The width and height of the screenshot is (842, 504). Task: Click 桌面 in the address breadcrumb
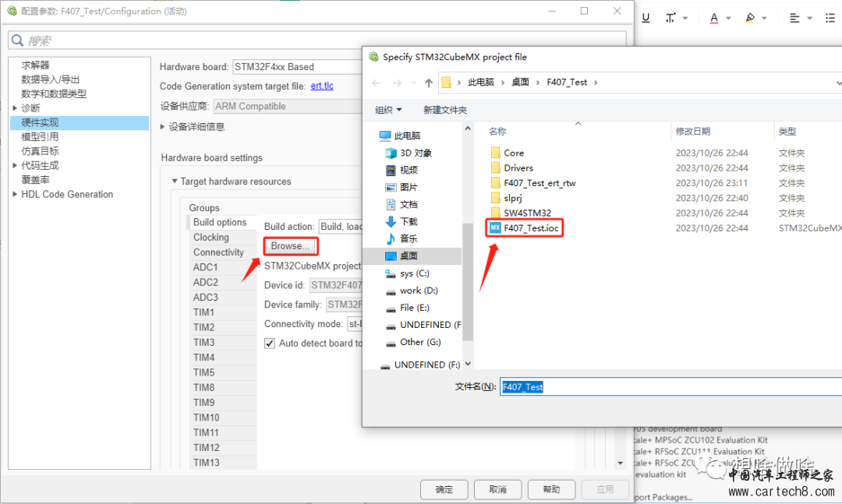click(520, 82)
